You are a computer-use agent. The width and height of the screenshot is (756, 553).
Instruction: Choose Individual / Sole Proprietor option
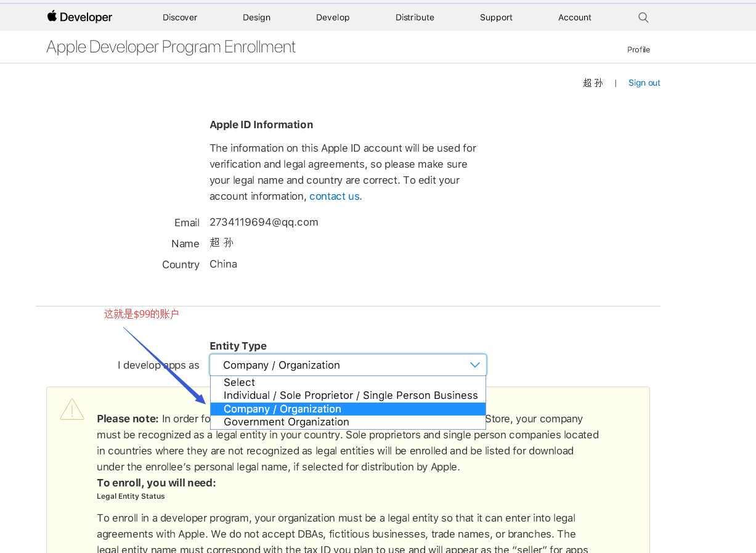pyautogui.click(x=348, y=395)
